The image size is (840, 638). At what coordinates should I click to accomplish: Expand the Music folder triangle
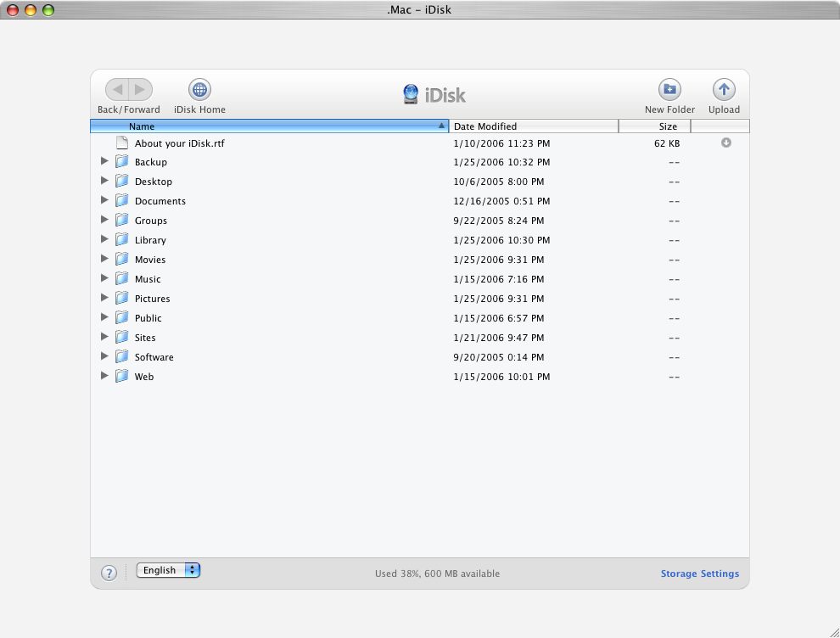104,278
